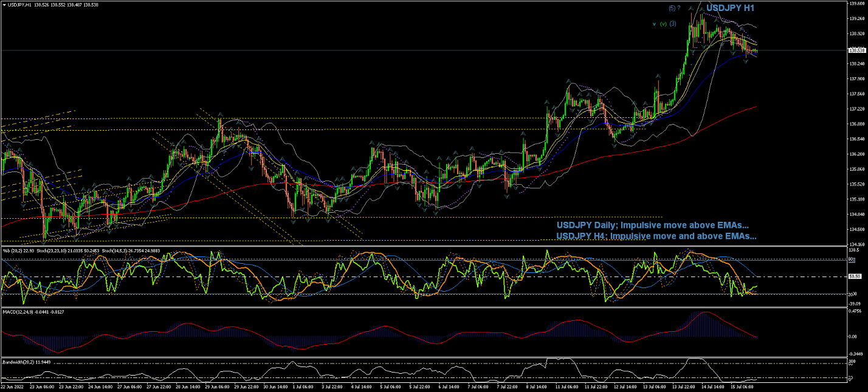Click the '1 Jul 06:00' time axis label
Viewport: 868px width, 392px height.
pos(303,387)
